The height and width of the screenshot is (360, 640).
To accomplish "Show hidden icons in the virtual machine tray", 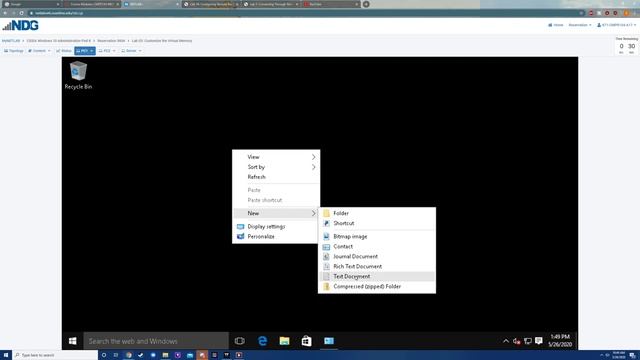I will click(x=506, y=341).
